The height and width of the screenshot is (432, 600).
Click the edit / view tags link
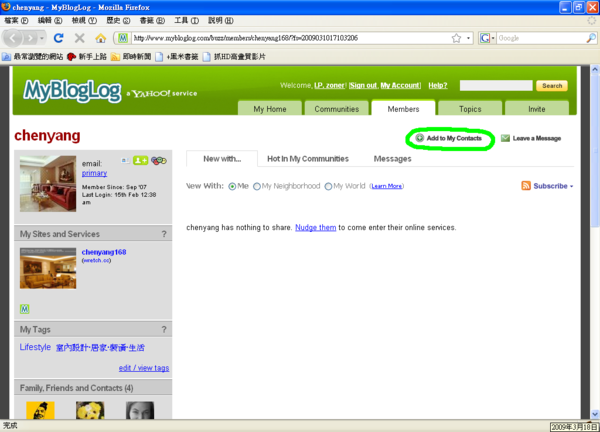tap(144, 368)
